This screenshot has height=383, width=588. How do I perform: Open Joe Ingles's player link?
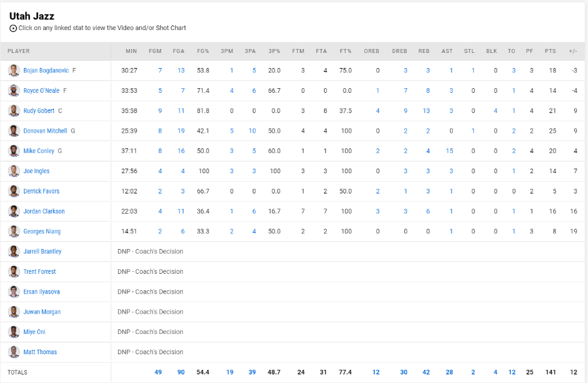(37, 171)
